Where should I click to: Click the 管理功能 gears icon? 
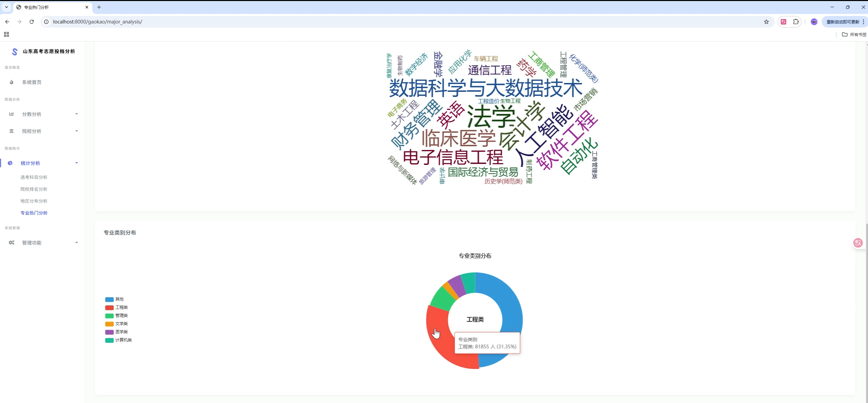click(12, 242)
